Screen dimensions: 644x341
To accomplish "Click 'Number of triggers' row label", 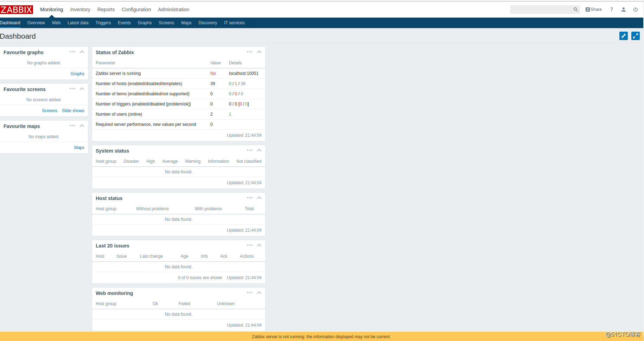I will [x=143, y=104].
